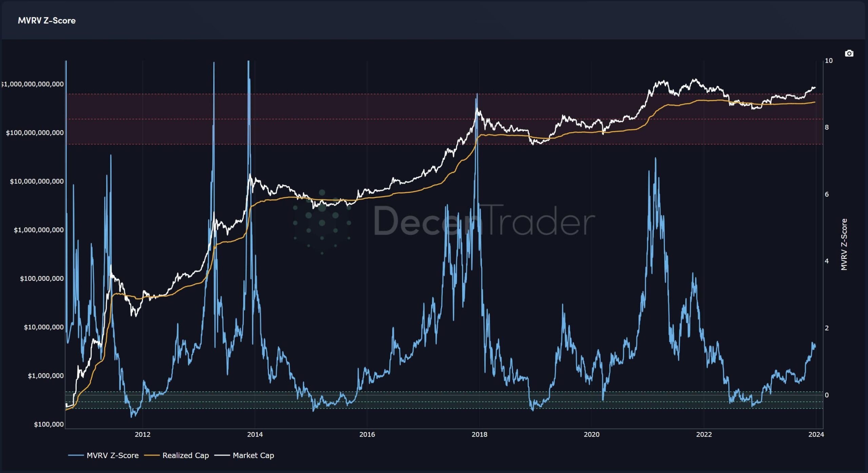Click the 2024 x-axis end label
The image size is (868, 473).
coord(816,434)
